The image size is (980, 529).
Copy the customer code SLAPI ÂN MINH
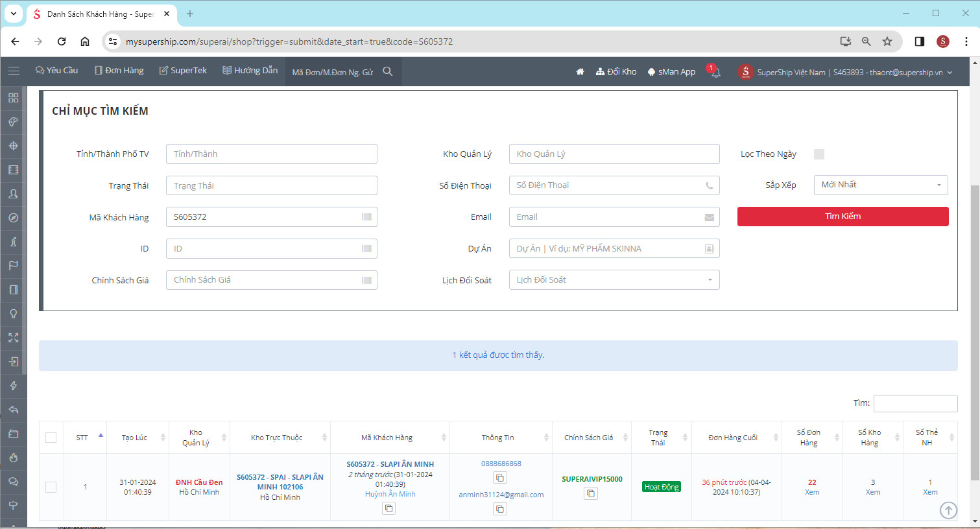click(388, 509)
